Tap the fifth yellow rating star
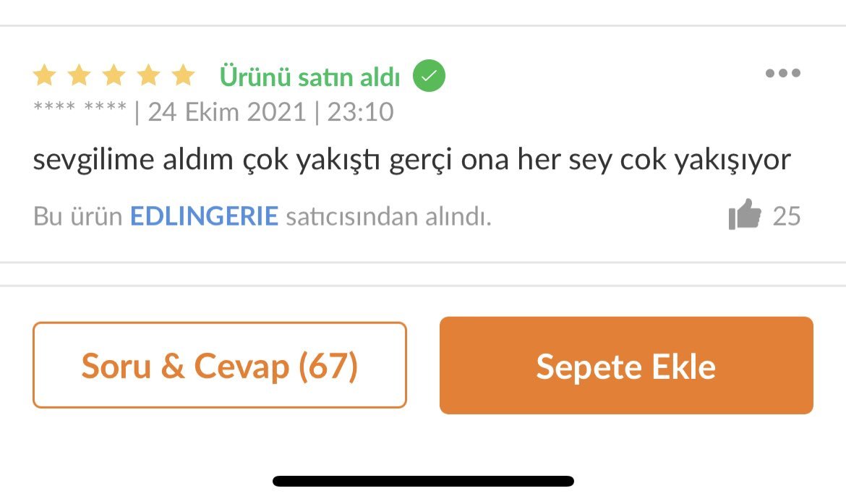 pos(183,75)
